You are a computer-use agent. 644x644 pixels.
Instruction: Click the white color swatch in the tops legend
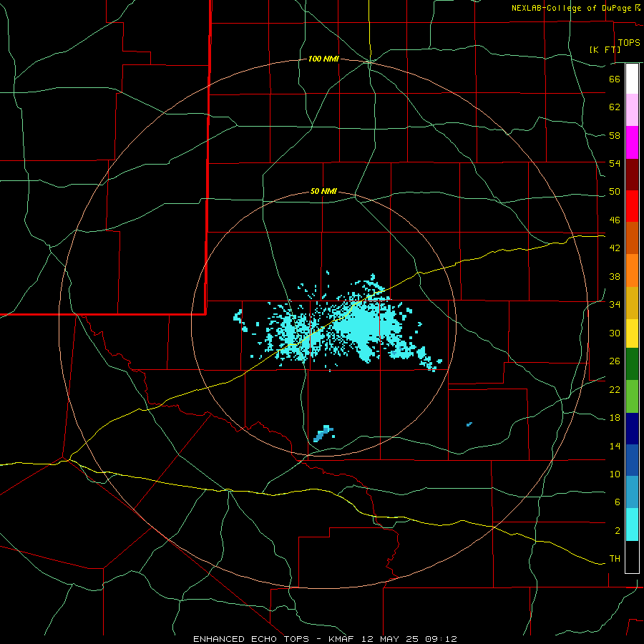coord(632,79)
